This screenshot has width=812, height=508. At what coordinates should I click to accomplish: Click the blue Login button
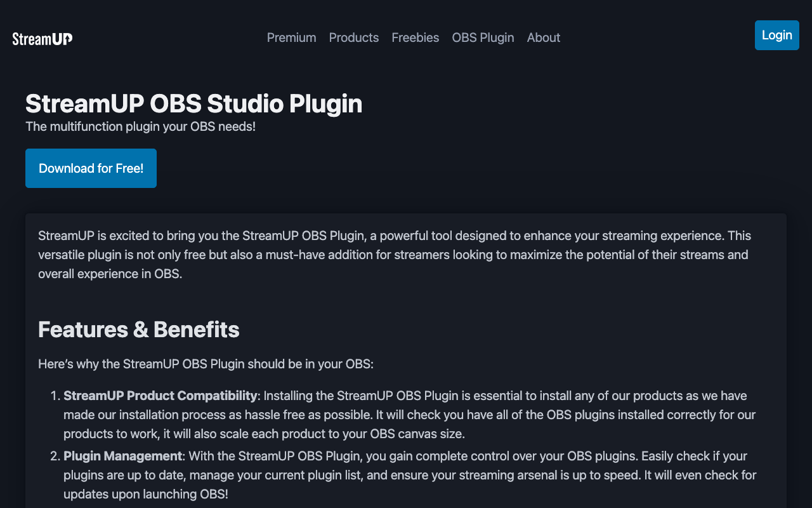click(777, 35)
